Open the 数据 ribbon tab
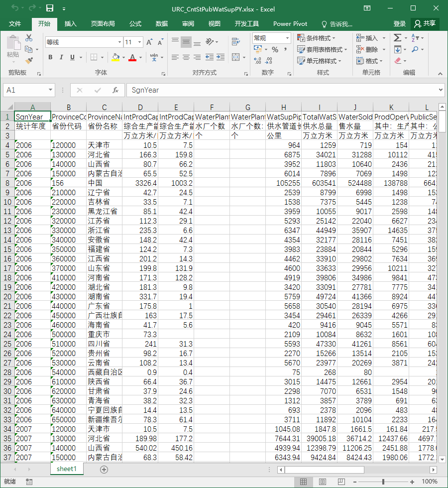The image size is (448, 488). 162,24
